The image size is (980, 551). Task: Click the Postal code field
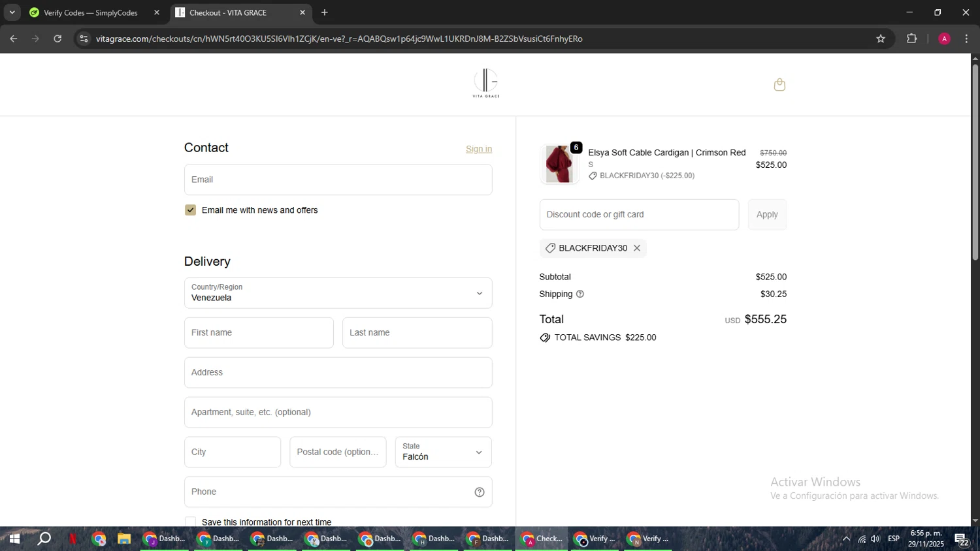pos(338,452)
